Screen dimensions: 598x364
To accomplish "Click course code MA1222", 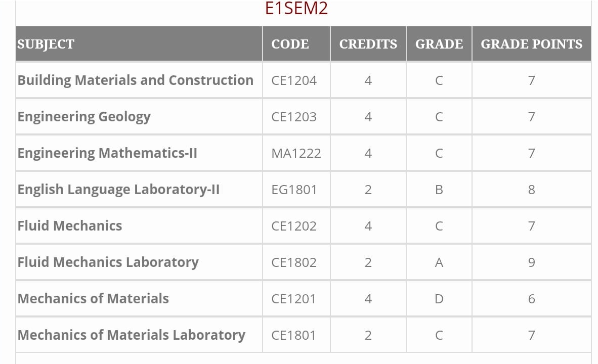I will coord(296,153).
